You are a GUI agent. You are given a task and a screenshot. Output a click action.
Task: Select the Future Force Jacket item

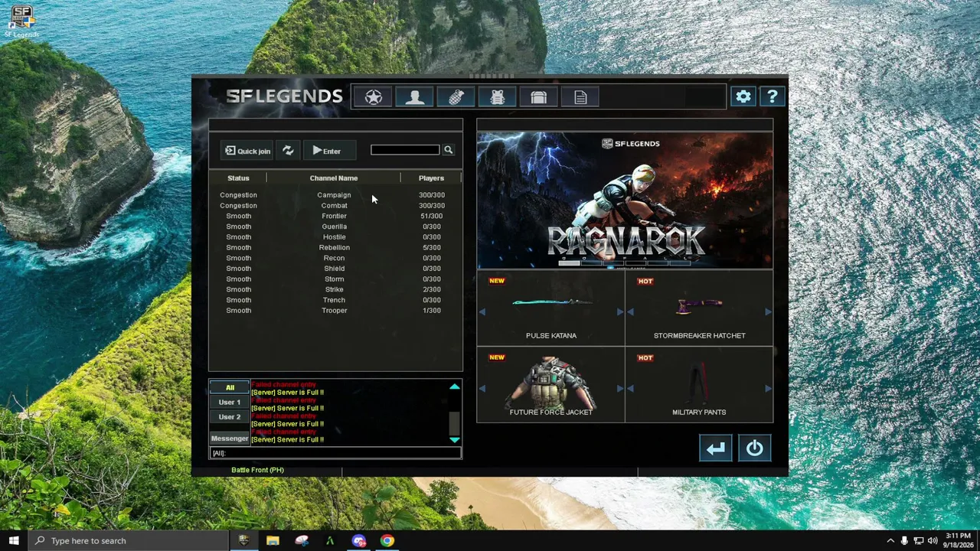tap(551, 385)
